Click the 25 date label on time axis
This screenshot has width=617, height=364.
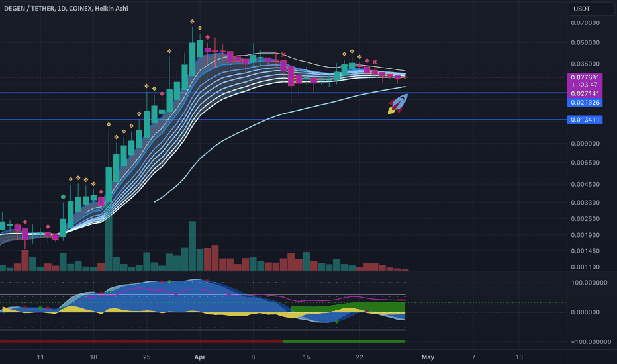(x=146, y=357)
